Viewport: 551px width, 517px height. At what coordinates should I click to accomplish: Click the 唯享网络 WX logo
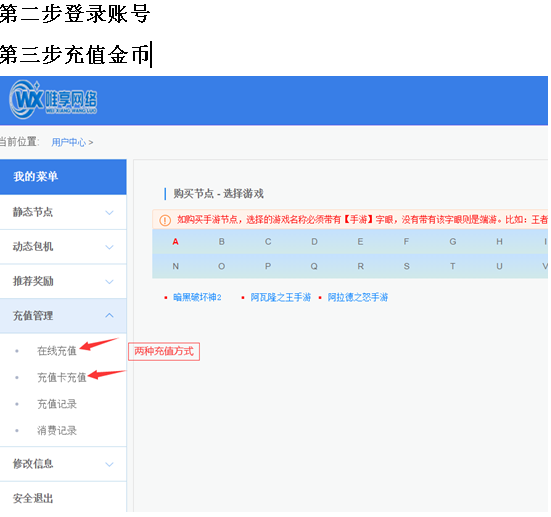(53, 100)
